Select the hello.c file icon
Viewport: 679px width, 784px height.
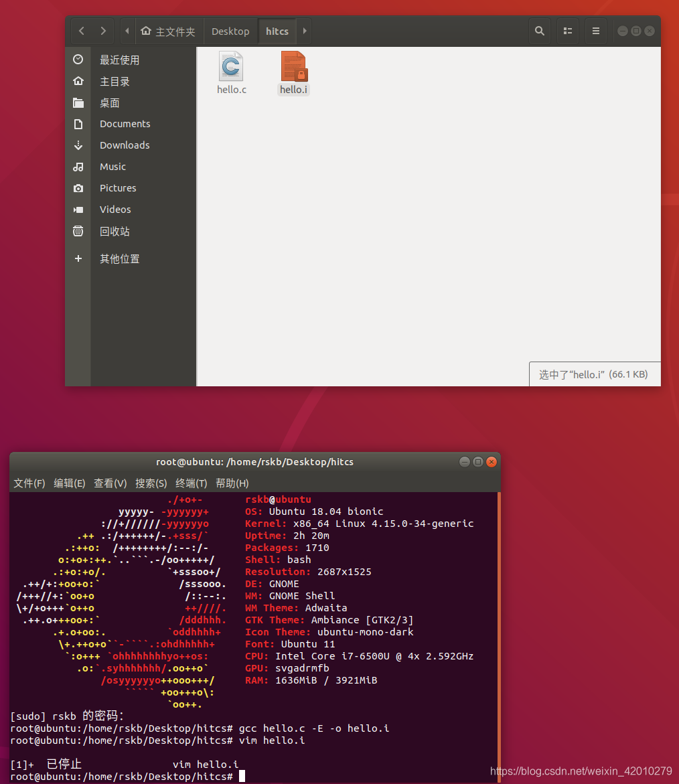tap(231, 66)
